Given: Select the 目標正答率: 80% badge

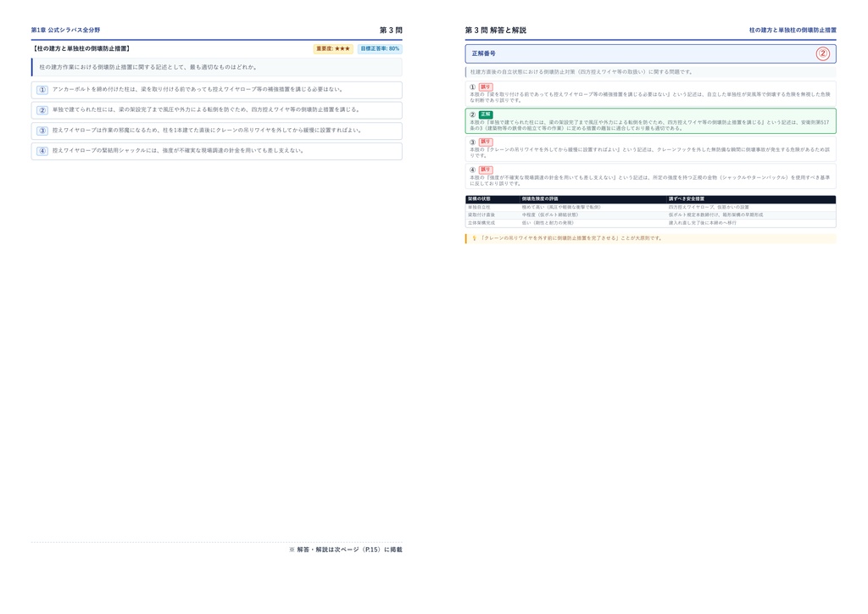Looking at the screenshot, I should [380, 48].
